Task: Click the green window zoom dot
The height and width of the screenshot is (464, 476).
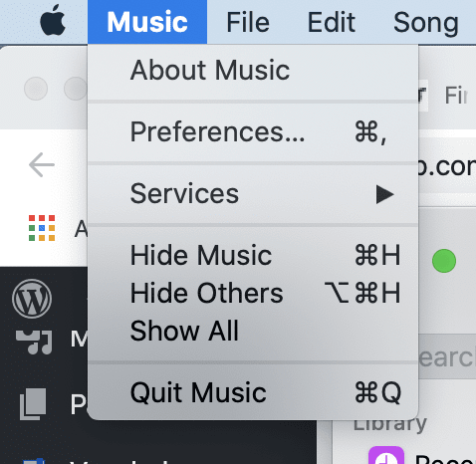Action: click(x=444, y=261)
